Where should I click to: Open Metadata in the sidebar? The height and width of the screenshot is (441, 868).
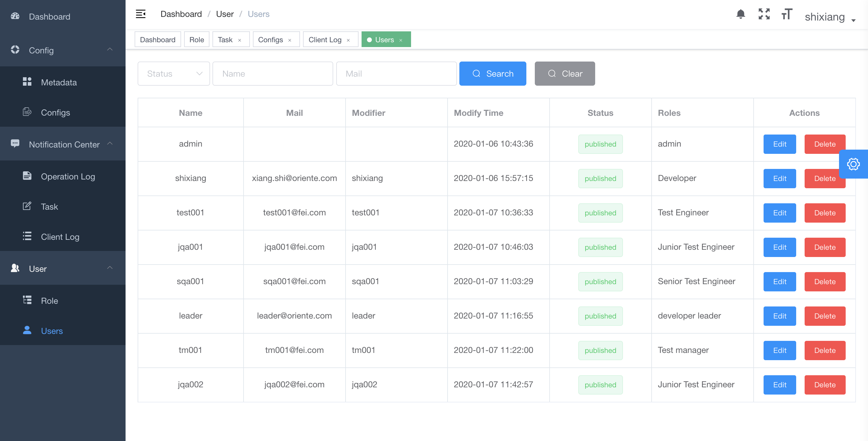[x=59, y=82]
